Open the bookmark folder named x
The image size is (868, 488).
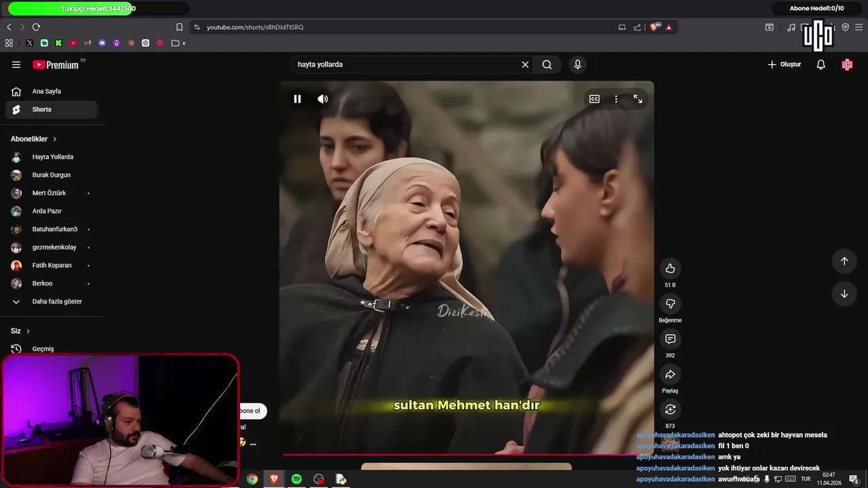pyautogui.click(x=179, y=43)
